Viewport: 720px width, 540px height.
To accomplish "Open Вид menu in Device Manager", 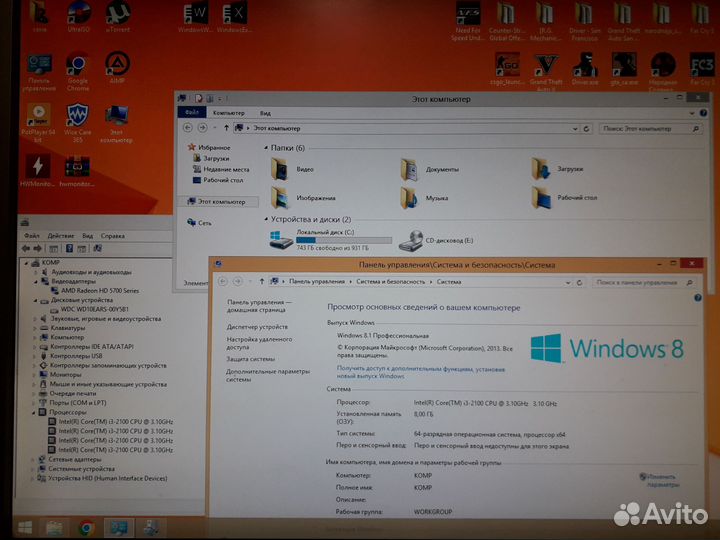I will coord(87,236).
